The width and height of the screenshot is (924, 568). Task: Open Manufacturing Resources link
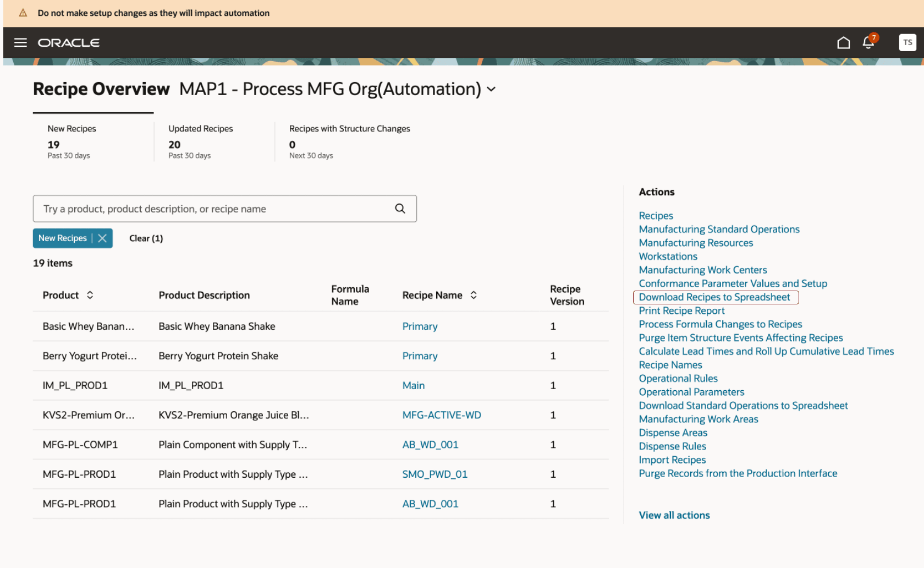click(696, 243)
